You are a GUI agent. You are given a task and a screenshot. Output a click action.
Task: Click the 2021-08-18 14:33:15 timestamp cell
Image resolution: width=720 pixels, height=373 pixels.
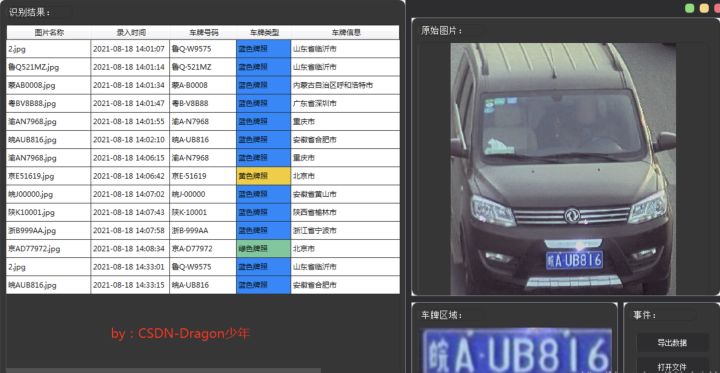130,285
